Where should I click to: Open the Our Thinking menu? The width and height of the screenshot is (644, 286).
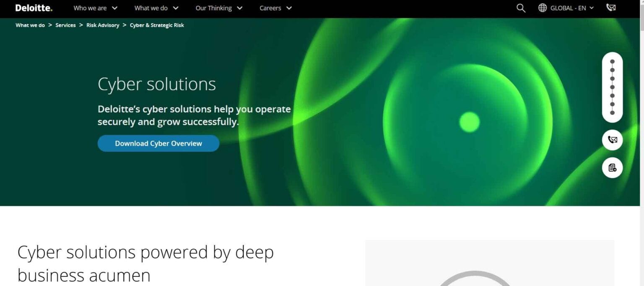coord(219,8)
